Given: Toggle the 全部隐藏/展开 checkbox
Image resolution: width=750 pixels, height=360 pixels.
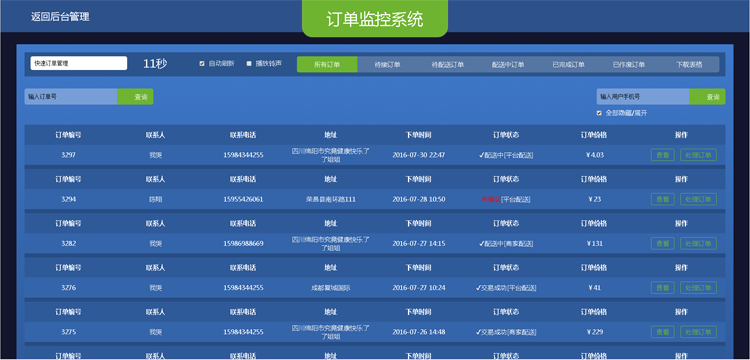Looking at the screenshot, I should click(599, 113).
